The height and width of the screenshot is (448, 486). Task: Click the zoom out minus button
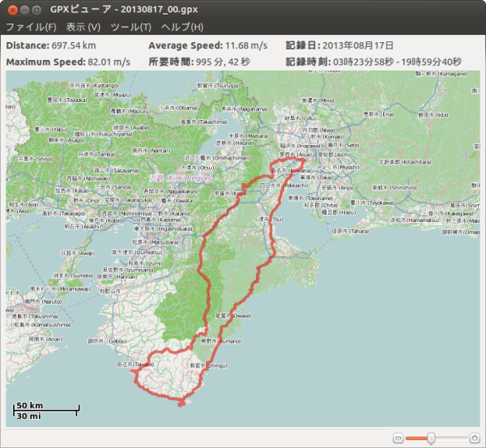pos(398,437)
